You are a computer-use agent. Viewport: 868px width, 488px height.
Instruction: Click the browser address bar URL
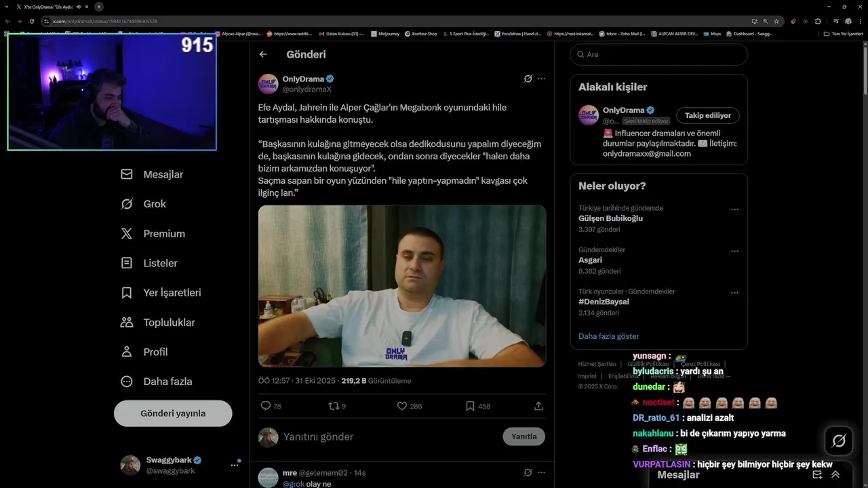click(106, 21)
